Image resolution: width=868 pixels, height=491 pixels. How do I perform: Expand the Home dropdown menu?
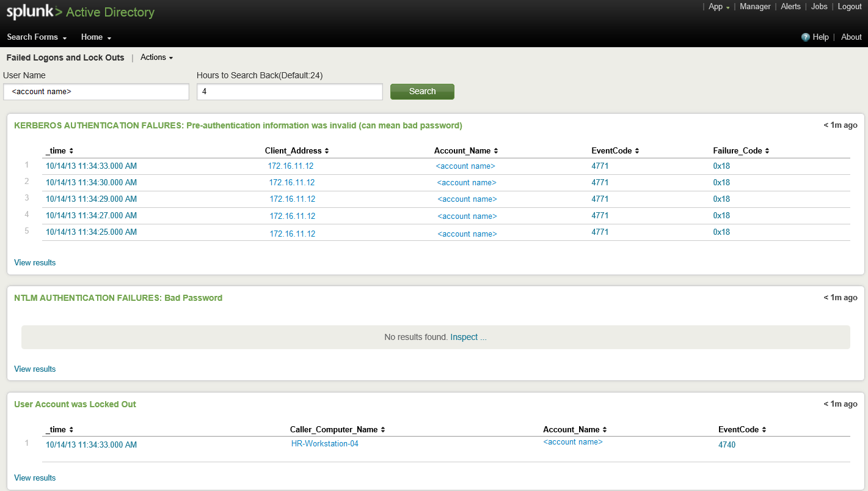[96, 37]
